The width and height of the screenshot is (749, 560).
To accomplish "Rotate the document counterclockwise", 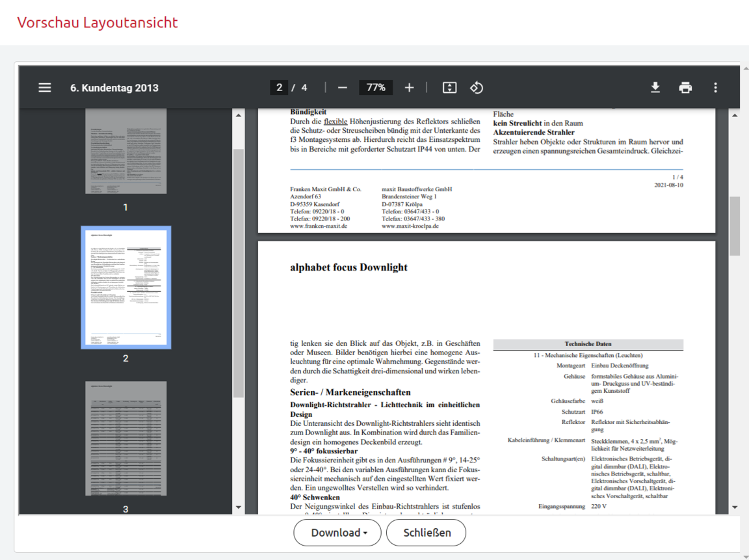I will [476, 87].
